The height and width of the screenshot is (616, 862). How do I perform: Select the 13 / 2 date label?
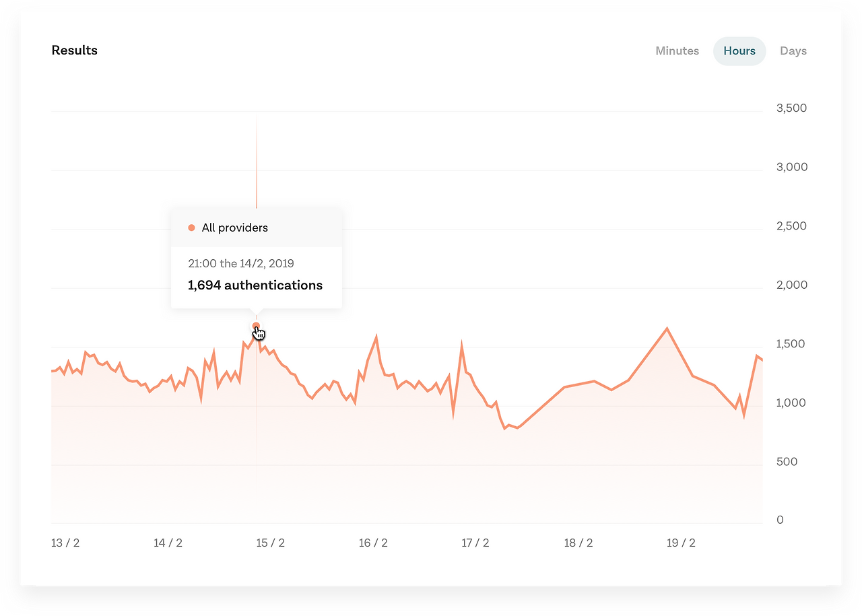click(65, 543)
